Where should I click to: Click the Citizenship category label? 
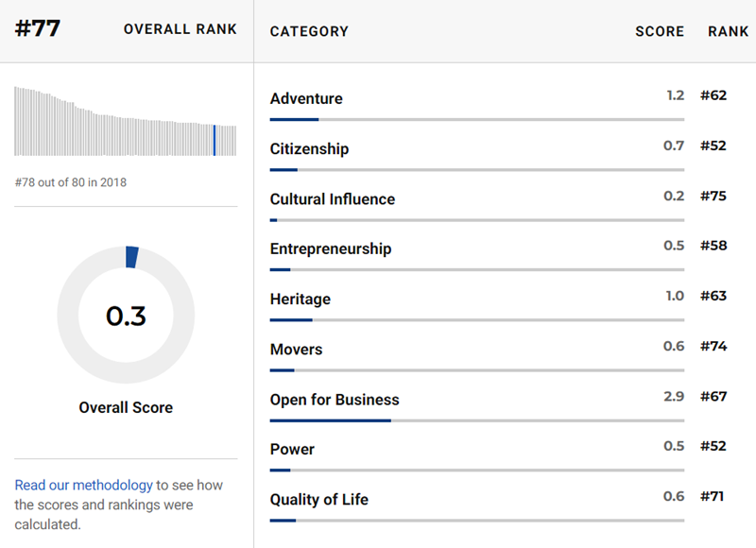[x=309, y=149]
